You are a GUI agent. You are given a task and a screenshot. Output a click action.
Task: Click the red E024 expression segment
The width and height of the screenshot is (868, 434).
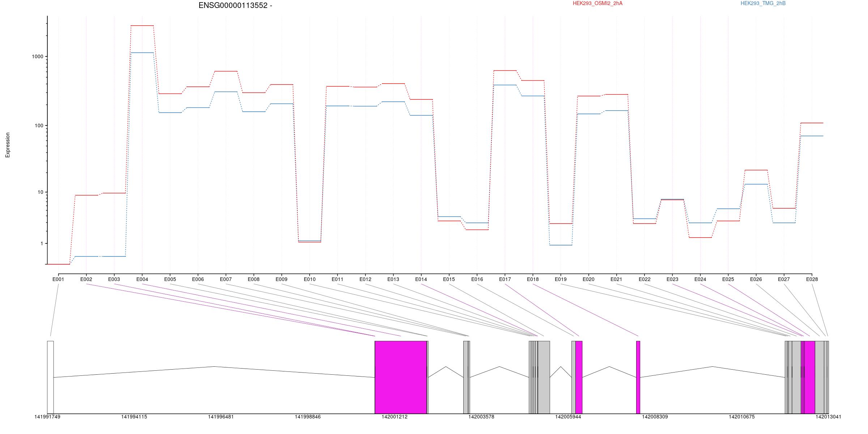[700, 238]
